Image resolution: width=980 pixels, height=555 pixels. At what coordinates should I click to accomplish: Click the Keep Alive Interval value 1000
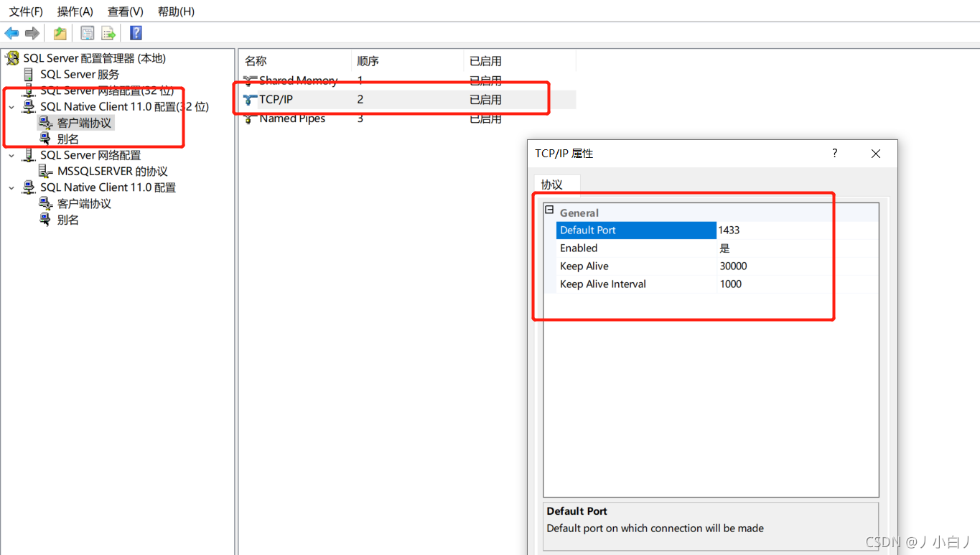click(731, 284)
